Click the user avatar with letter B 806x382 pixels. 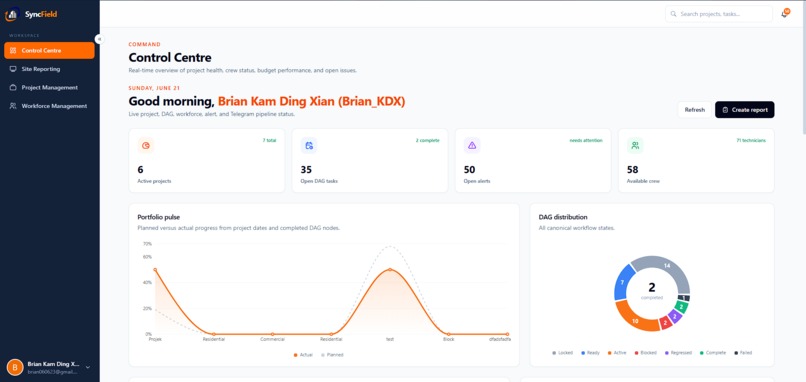(x=15, y=367)
